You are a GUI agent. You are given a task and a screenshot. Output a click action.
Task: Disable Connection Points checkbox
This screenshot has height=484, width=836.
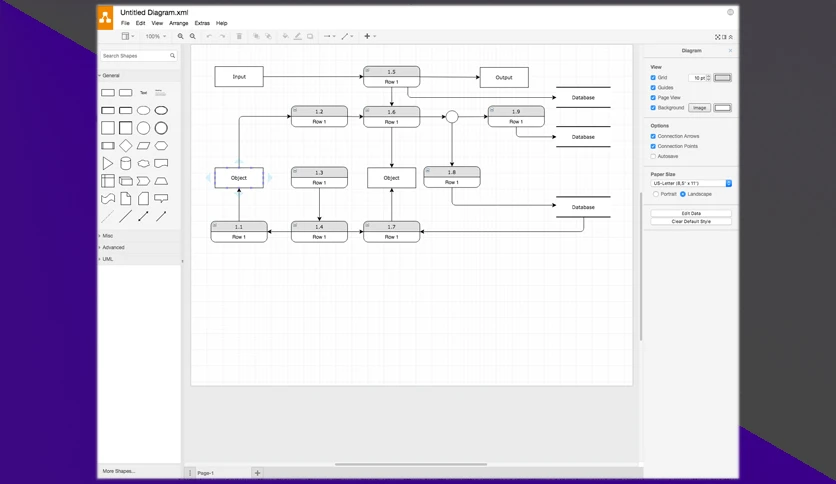[653, 146]
